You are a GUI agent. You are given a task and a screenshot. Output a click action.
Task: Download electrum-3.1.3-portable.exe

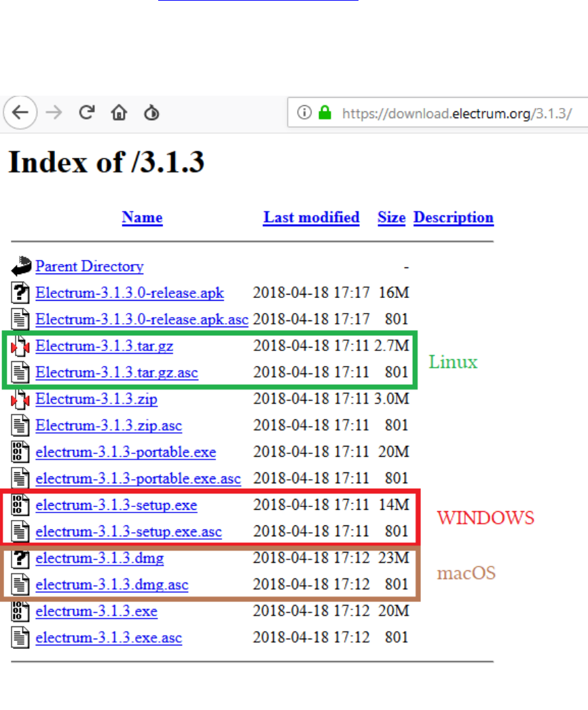pos(126,452)
